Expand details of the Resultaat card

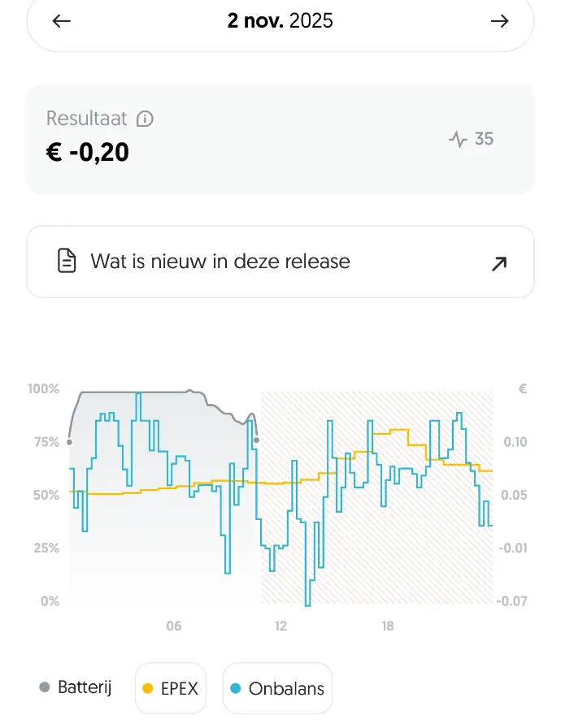coord(280,138)
